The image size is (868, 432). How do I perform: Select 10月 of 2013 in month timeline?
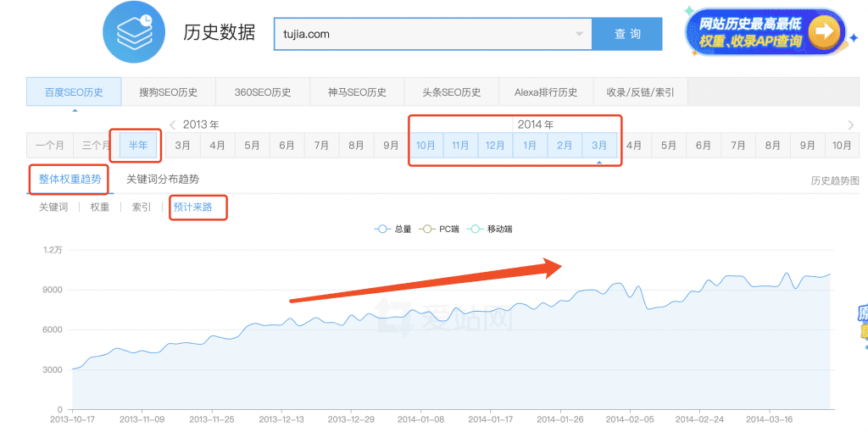(x=426, y=146)
